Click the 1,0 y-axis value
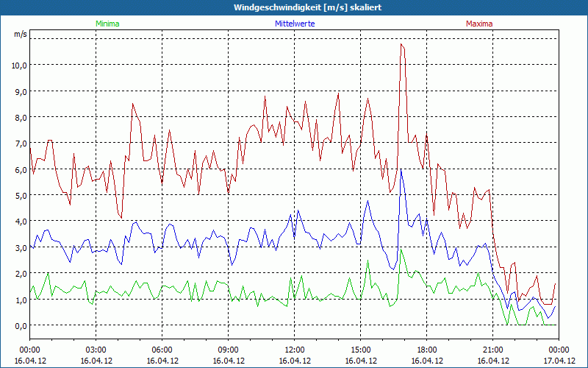Viewport: 588px width, 368px height. tap(21, 300)
